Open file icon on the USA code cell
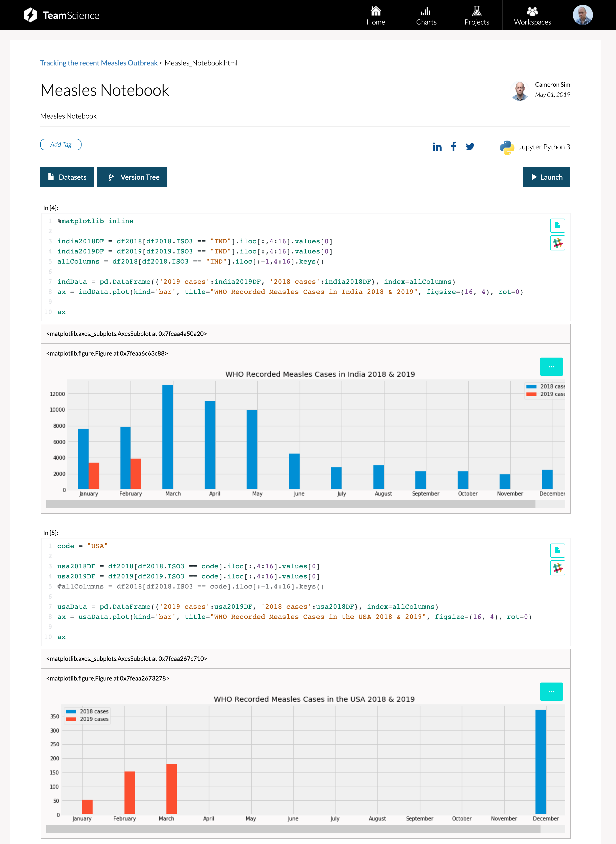616x844 pixels. click(557, 550)
